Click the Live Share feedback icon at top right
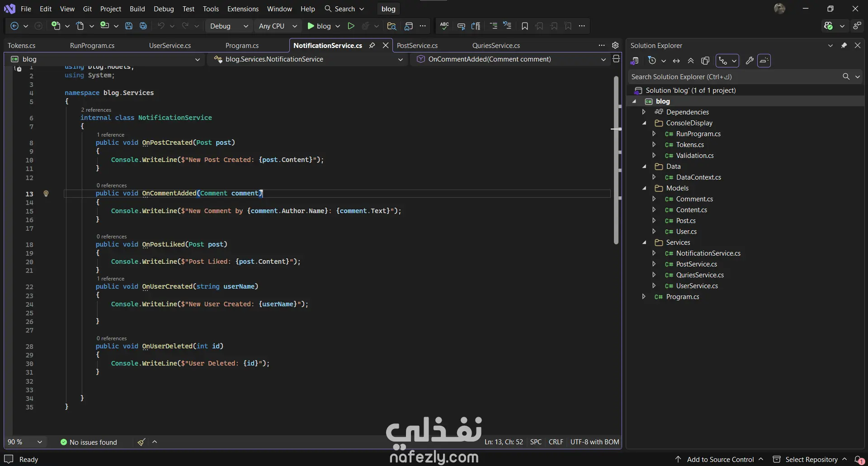This screenshot has width=868, height=466. (x=857, y=26)
